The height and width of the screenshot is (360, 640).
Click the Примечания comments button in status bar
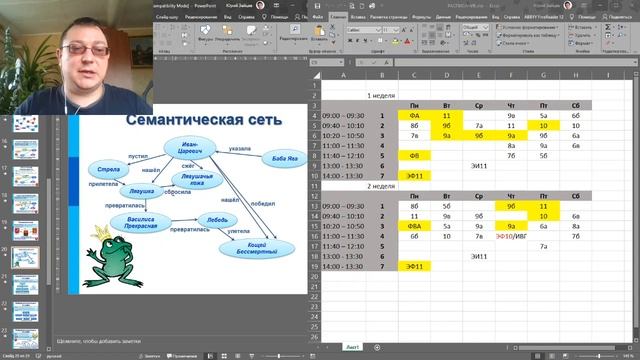pyautogui.click(x=182, y=356)
